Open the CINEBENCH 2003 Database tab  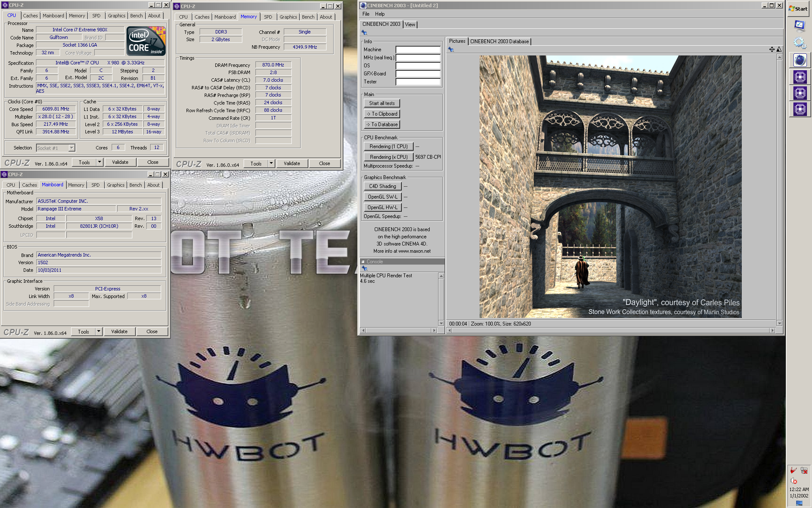click(x=499, y=41)
